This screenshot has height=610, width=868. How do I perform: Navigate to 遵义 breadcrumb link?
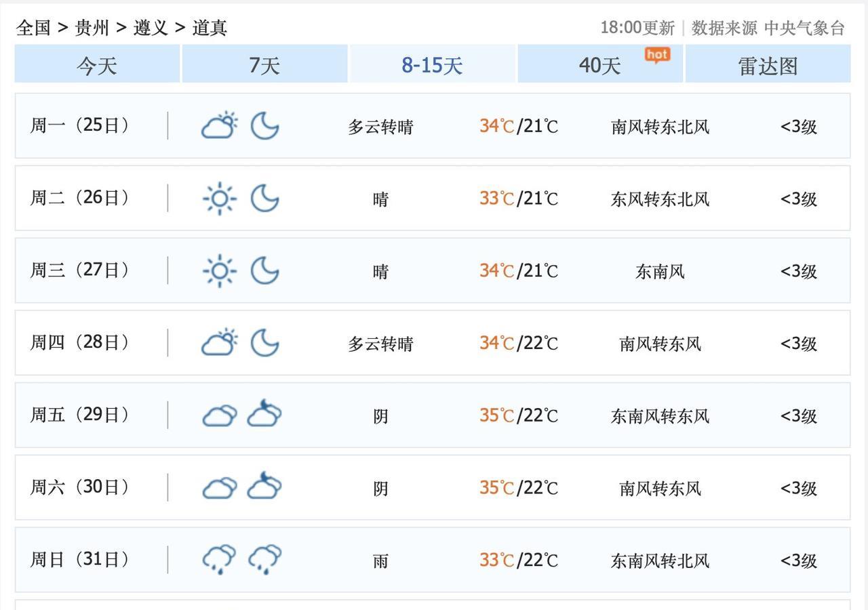tap(151, 28)
